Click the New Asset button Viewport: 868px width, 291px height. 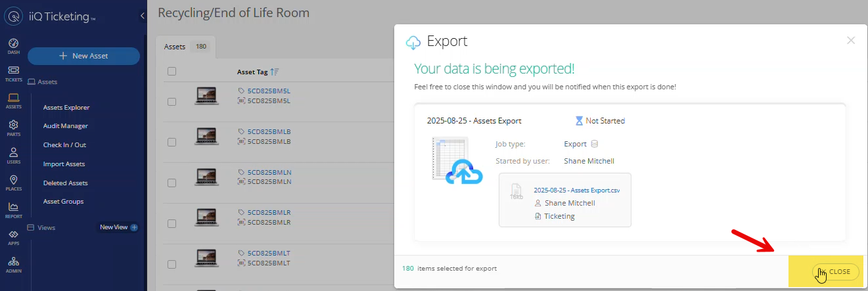(83, 56)
